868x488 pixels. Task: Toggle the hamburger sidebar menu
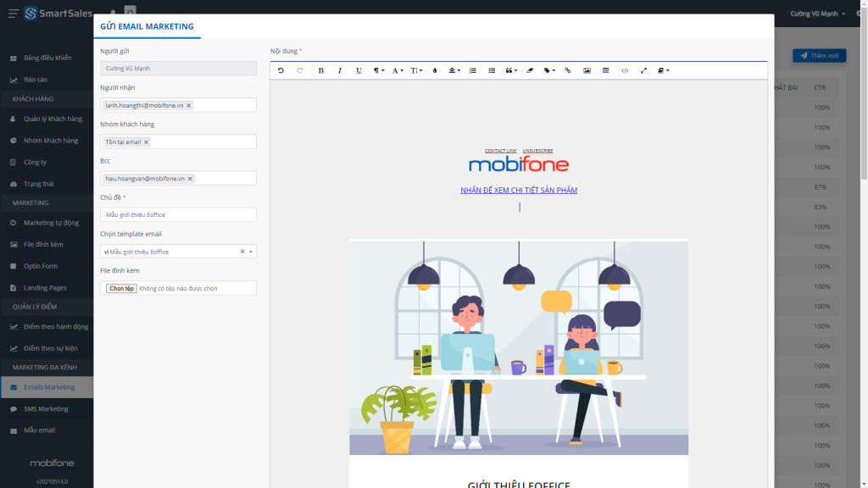pos(14,14)
